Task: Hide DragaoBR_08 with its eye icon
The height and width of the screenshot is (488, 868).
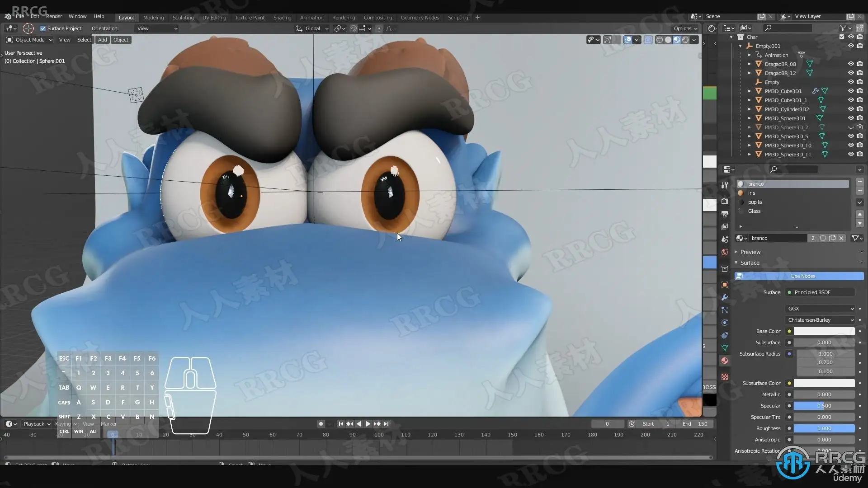Action: coord(850,64)
